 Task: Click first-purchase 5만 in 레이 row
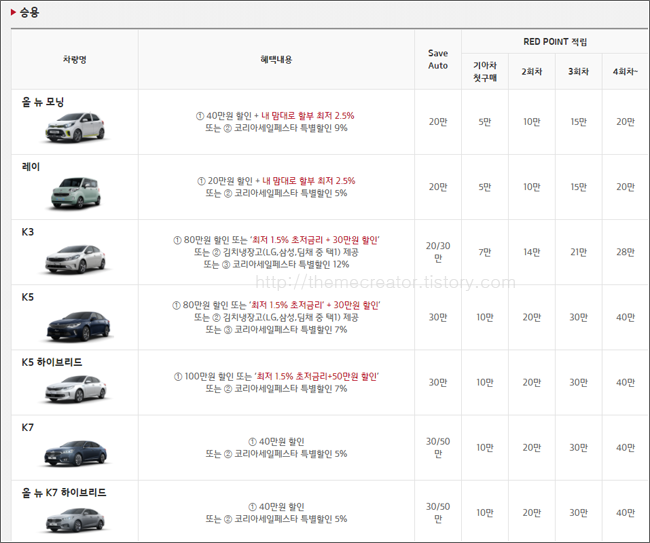pyautogui.click(x=485, y=187)
